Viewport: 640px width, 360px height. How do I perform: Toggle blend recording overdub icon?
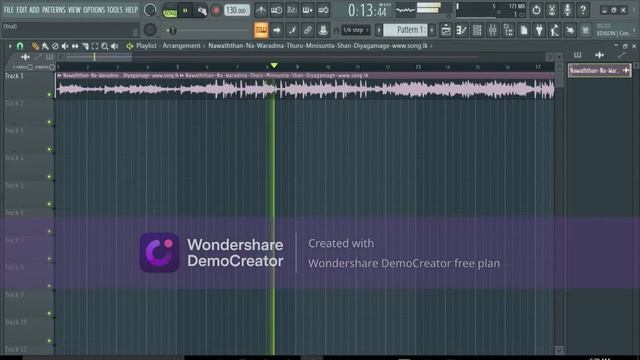(307, 10)
